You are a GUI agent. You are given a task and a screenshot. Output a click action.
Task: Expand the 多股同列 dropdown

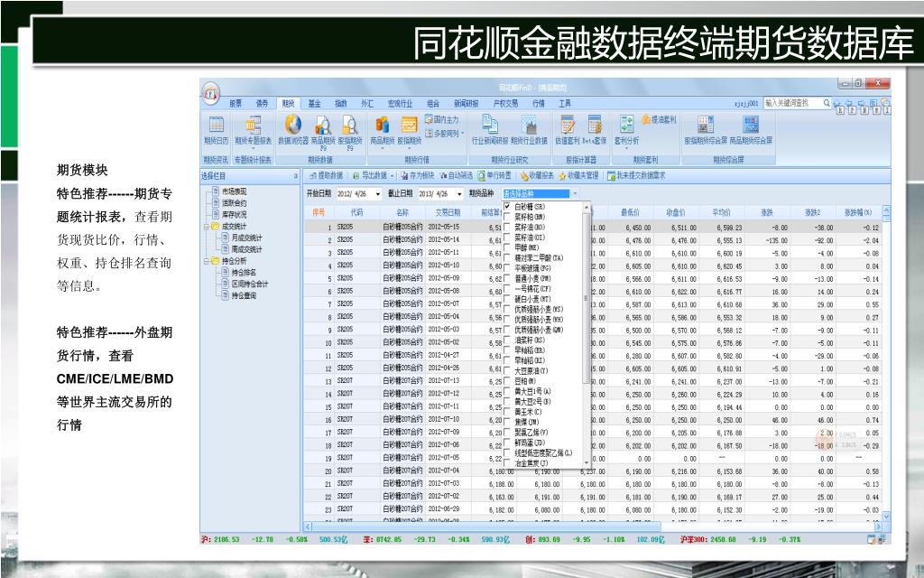pos(463,134)
